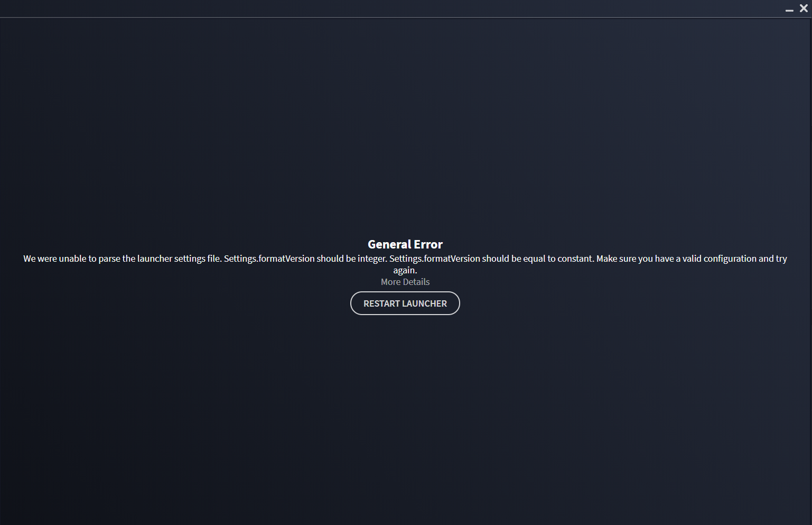Select the General Error heading
812x525 pixels.
click(x=405, y=244)
